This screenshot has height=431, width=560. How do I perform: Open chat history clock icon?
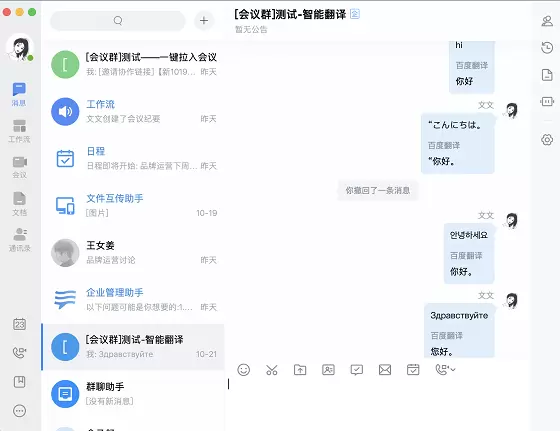click(x=547, y=47)
